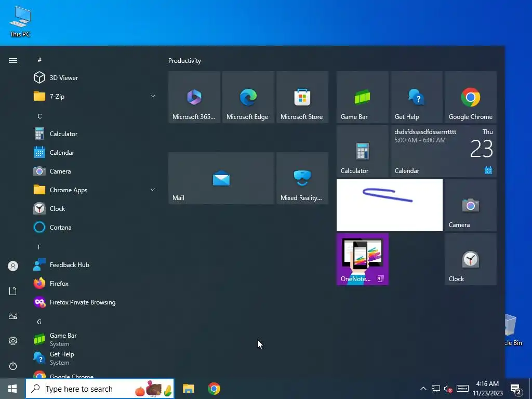Screen dimensions: 532x399
Task: Open the Action Center notifications icon
Action: [x=516, y=390]
